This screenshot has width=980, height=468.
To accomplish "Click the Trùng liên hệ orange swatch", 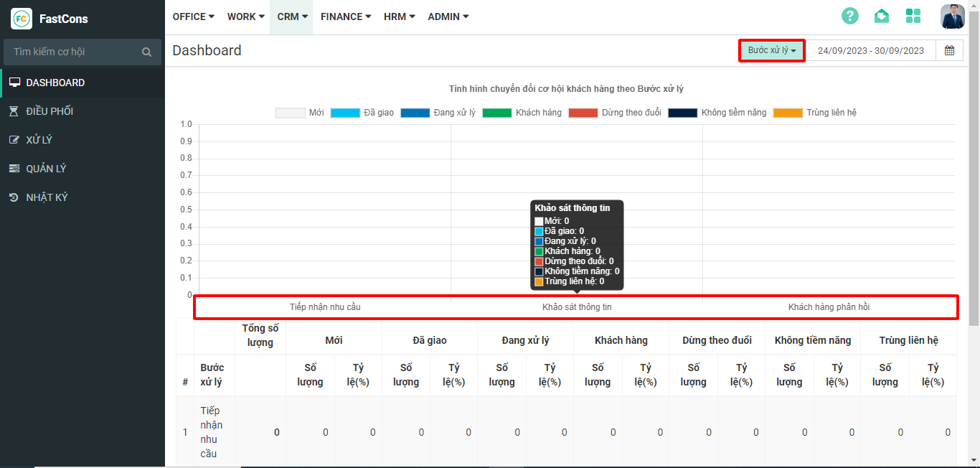I will pos(788,113).
